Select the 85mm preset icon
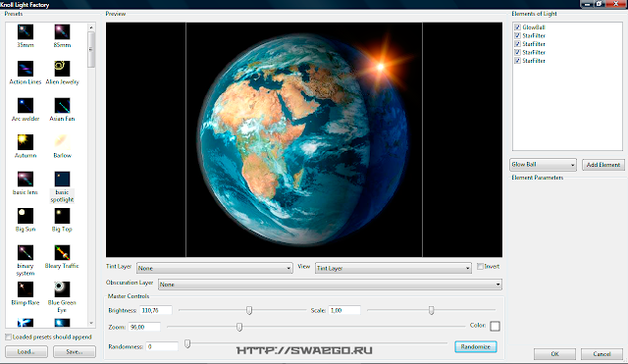The image size is (628, 364). coord(62,31)
